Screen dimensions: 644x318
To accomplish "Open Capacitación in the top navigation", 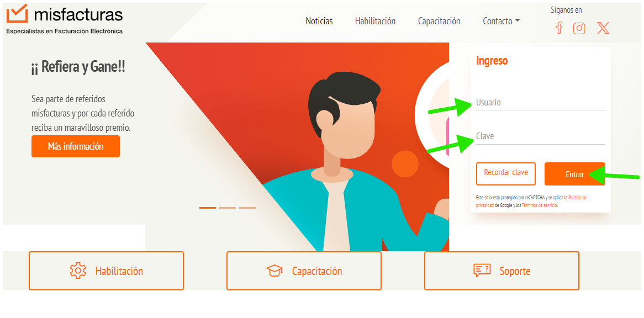I will click(x=439, y=21).
